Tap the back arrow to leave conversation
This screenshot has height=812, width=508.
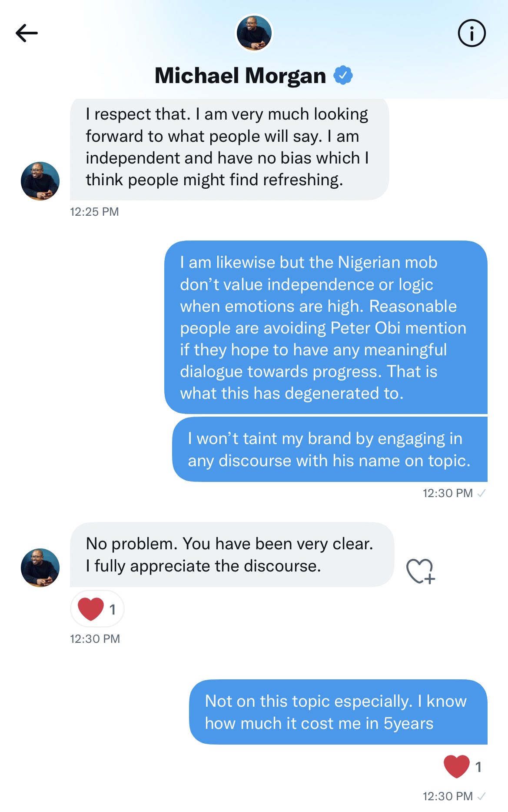(x=27, y=33)
